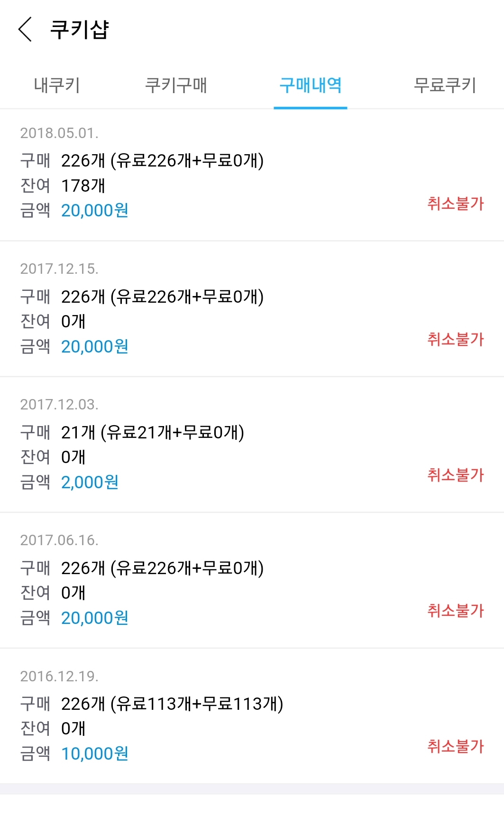This screenshot has height=827, width=504.
Task: Tap 취소불가 for the 2017.12.15 purchase
Action: pyautogui.click(x=456, y=339)
